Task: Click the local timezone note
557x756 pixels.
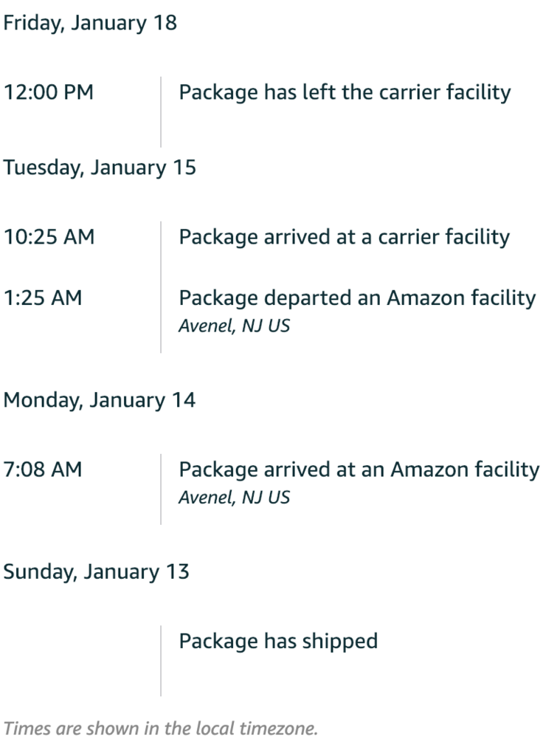Action: click(160, 729)
